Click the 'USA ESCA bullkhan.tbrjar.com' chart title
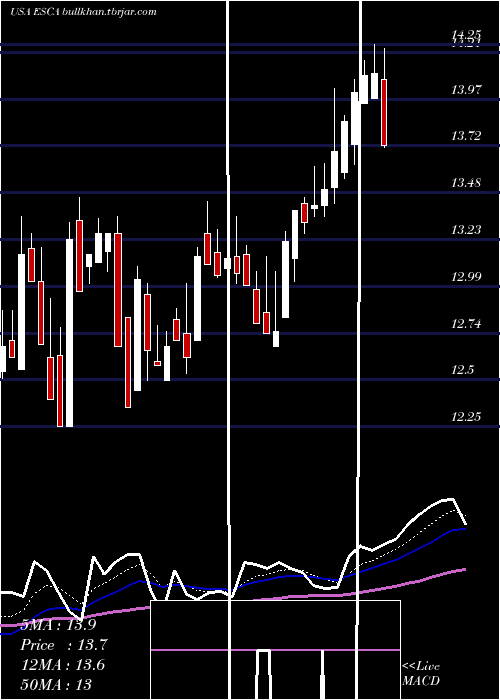 [83, 12]
